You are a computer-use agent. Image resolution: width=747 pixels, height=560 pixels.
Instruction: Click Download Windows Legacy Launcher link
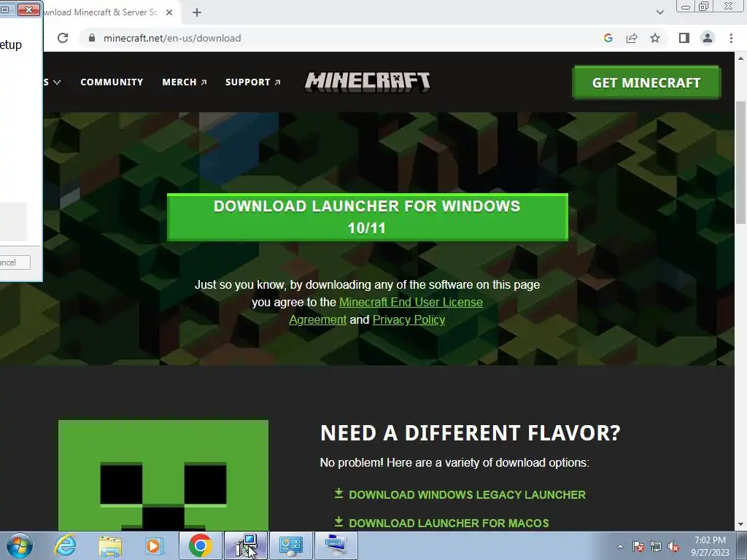467,495
